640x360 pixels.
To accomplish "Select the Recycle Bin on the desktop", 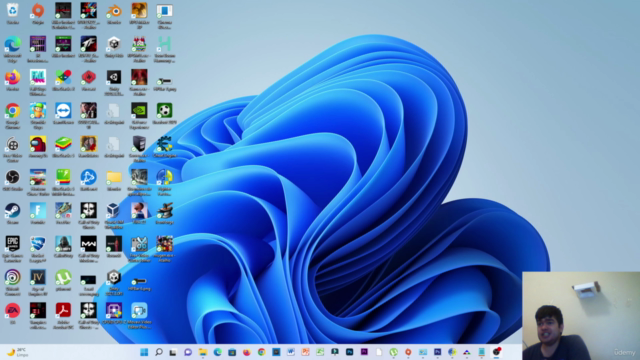I will pyautogui.click(x=13, y=14).
